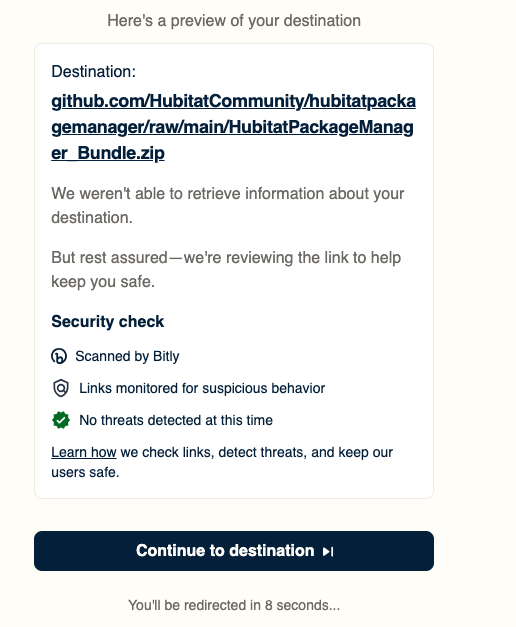Click the shield monitoring icon
The height and width of the screenshot is (627, 516).
(x=61, y=388)
